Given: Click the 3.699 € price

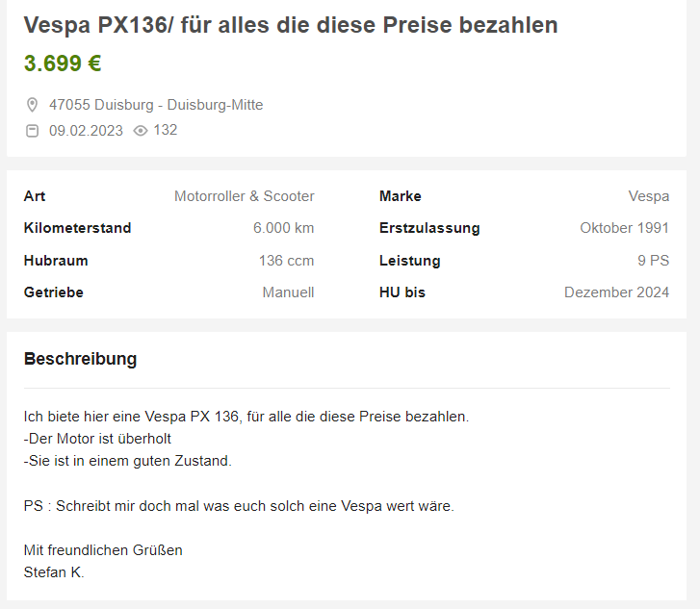Looking at the screenshot, I should click(x=63, y=63).
